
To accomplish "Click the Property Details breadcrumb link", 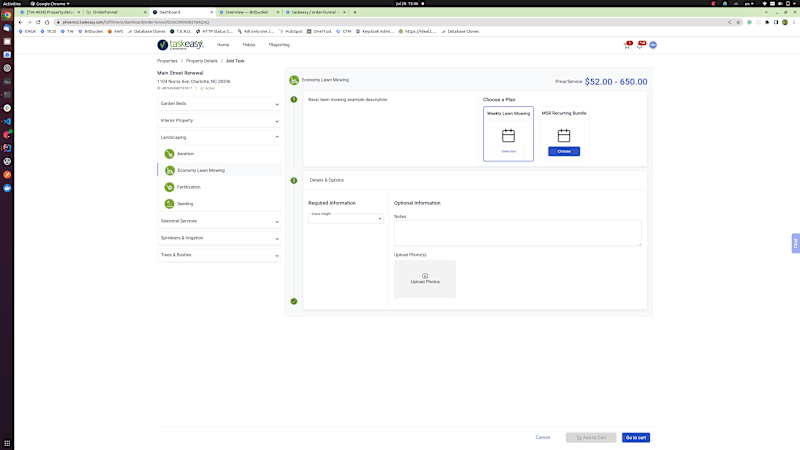I will pos(202,61).
